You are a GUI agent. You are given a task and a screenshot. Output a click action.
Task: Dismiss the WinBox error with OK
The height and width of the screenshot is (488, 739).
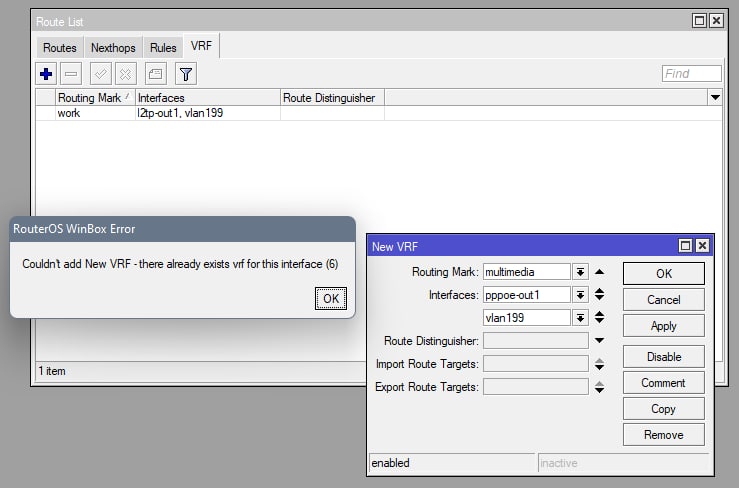click(x=331, y=298)
